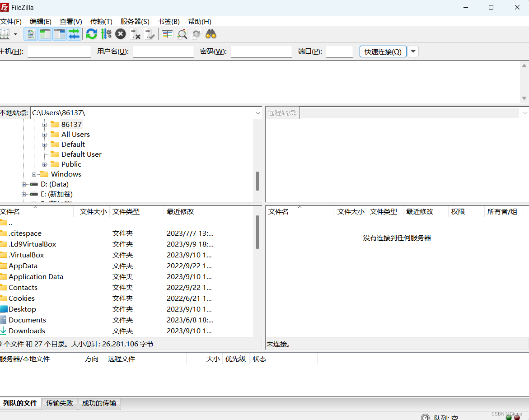Reconnect to the last server

pyautogui.click(x=150, y=34)
